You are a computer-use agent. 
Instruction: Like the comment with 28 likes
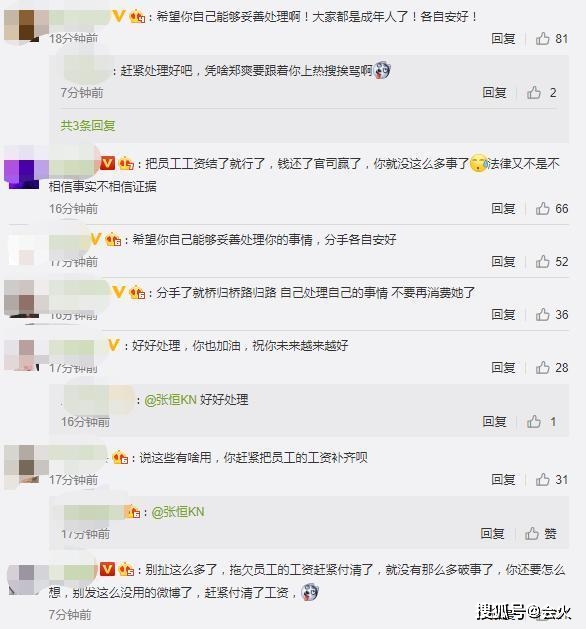pyautogui.click(x=543, y=367)
